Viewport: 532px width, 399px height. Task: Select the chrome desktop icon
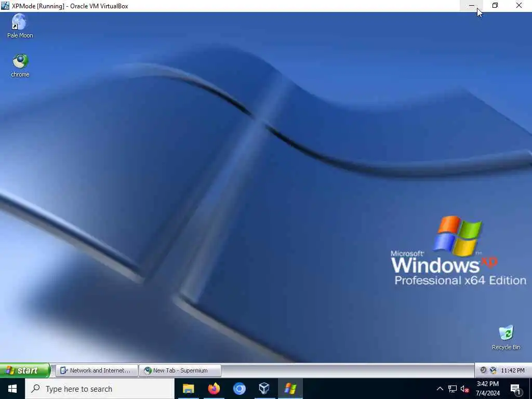point(20,66)
